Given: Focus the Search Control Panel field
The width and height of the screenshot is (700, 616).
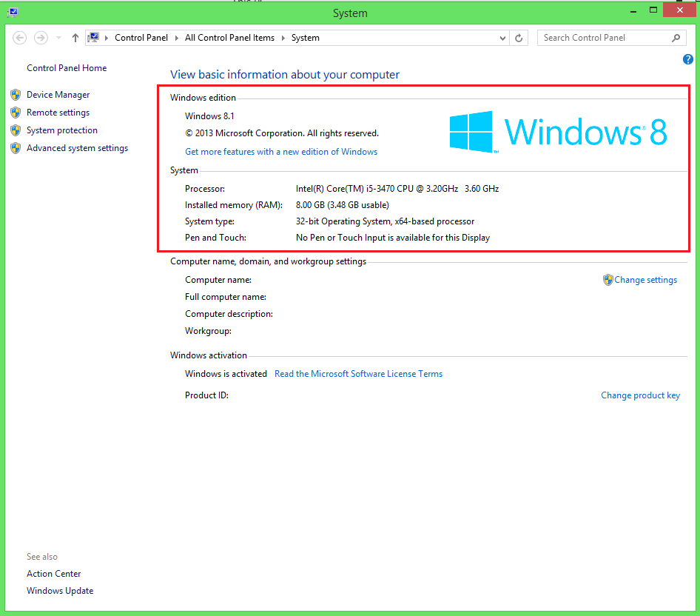Looking at the screenshot, I should click(603, 38).
